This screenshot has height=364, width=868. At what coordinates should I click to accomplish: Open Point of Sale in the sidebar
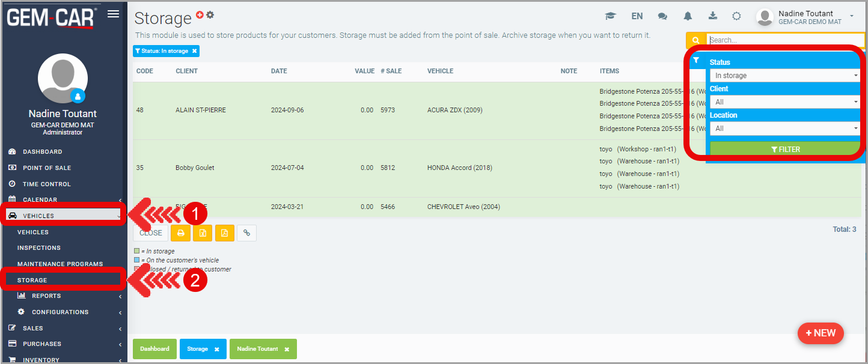(x=47, y=168)
